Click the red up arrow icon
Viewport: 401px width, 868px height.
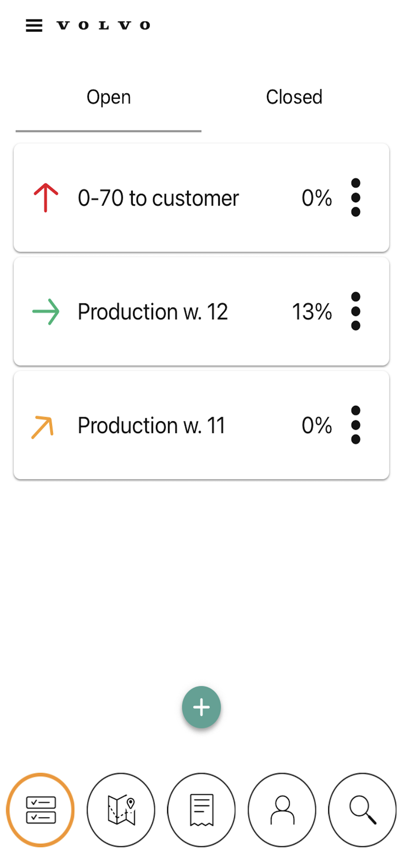(46, 198)
